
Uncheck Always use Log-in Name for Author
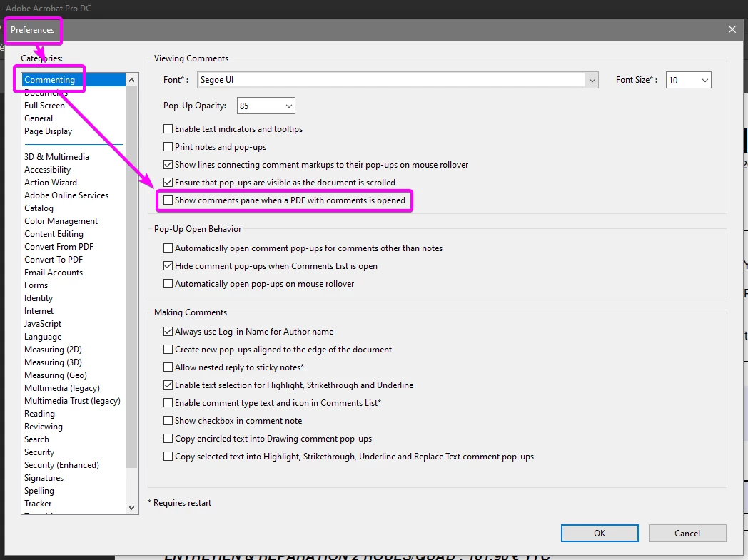click(168, 332)
